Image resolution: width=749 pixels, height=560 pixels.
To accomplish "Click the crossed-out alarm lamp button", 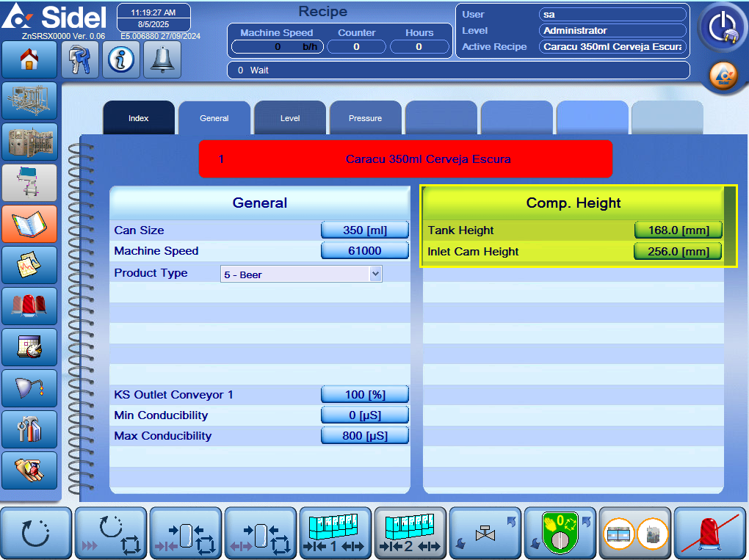I will click(x=710, y=533).
